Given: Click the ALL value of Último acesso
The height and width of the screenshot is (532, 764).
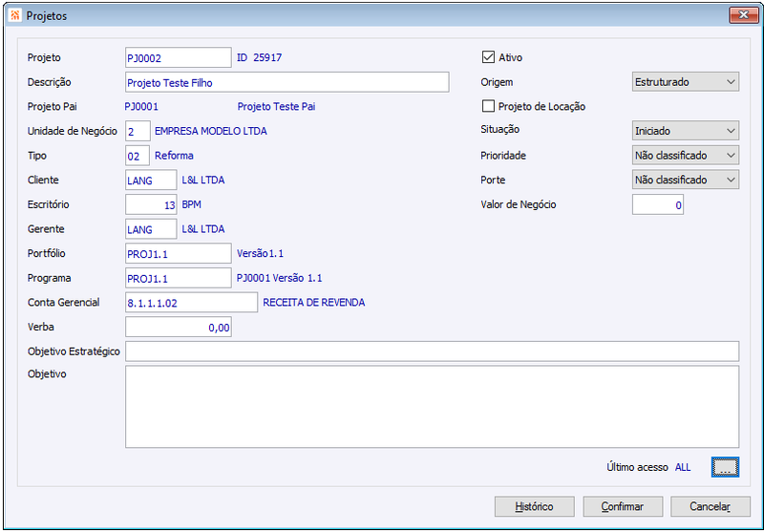Looking at the screenshot, I should tap(683, 467).
